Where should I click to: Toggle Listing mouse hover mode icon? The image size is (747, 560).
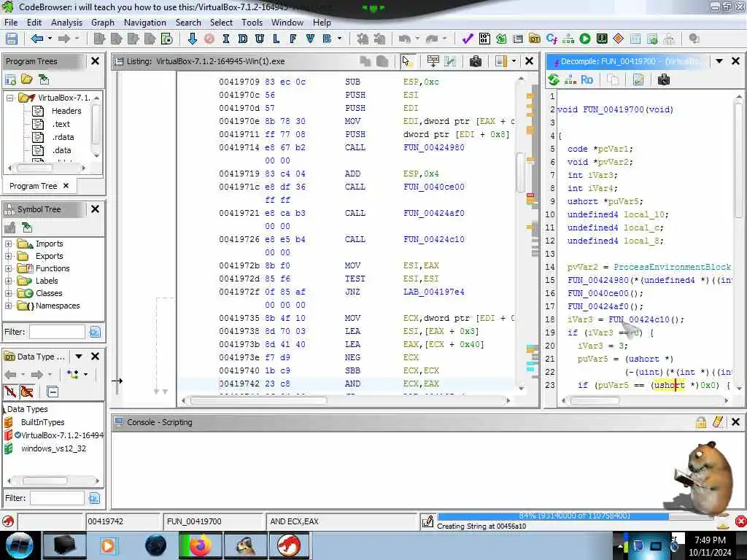[406, 61]
